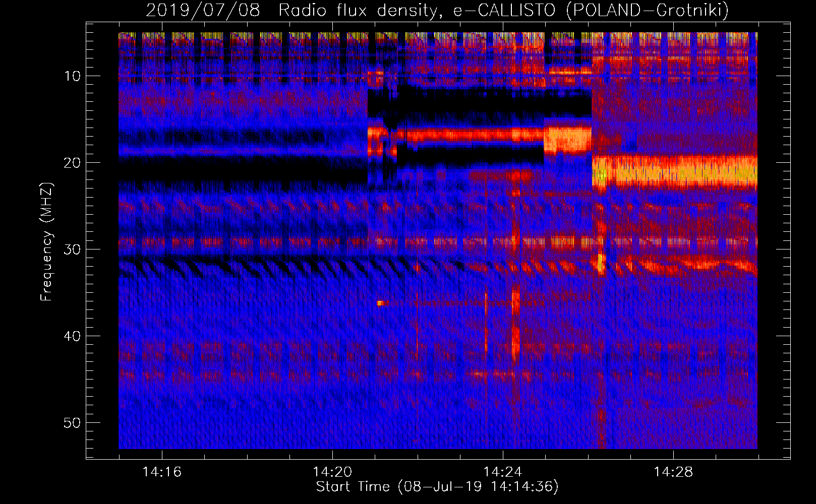Click the 10 MHz frequency tick label
The height and width of the screenshot is (504, 816).
[72, 76]
